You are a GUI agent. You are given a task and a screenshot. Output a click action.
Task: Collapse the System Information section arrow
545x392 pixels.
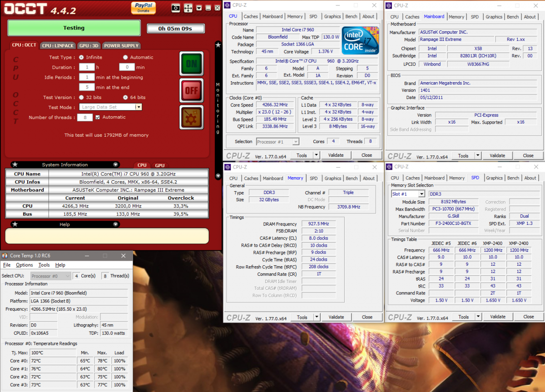pyautogui.click(x=116, y=164)
